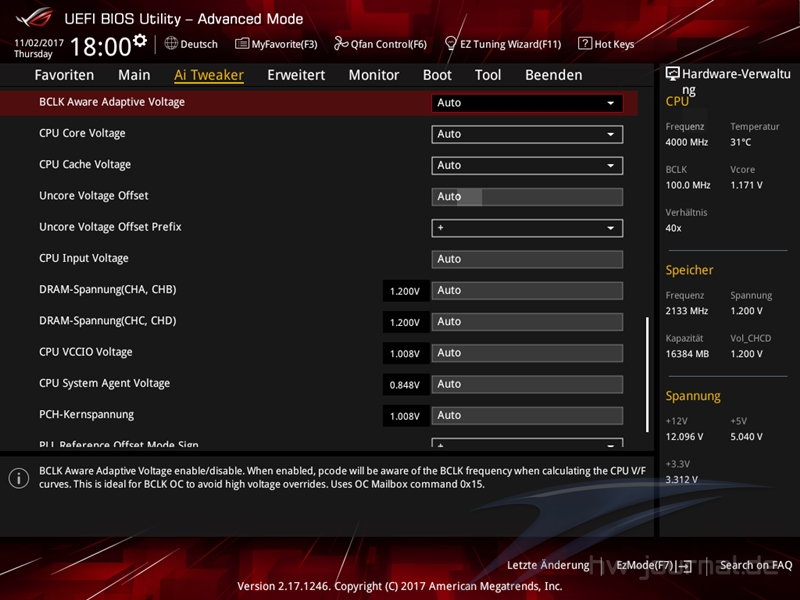Click the 5.040 V reading
The height and width of the screenshot is (600, 800).
point(746,437)
